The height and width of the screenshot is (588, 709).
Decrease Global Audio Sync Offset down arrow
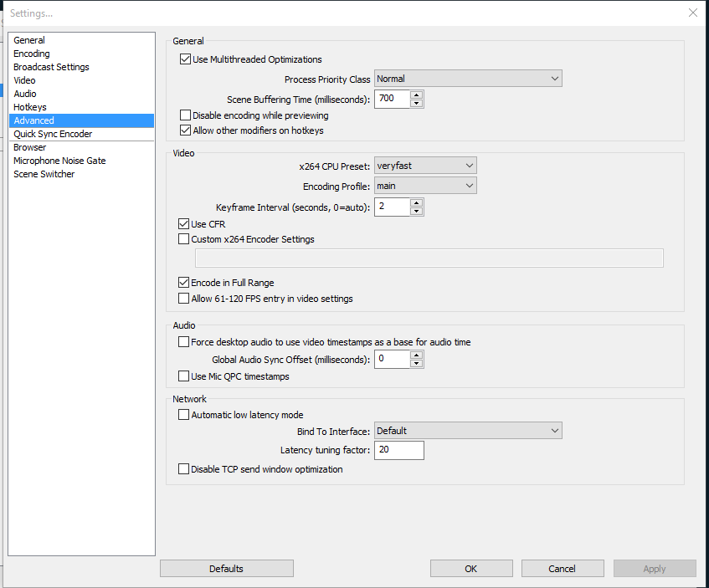417,364
